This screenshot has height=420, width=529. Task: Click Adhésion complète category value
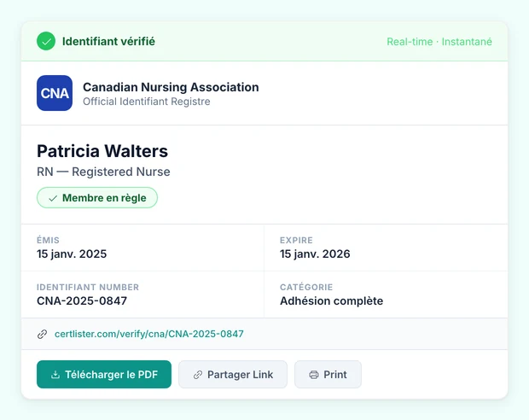[x=331, y=300]
